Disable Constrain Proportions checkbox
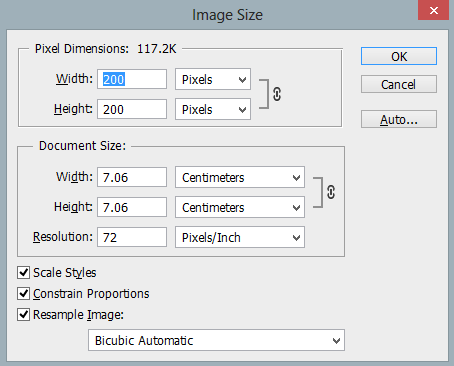The image size is (454, 366). coord(23,293)
